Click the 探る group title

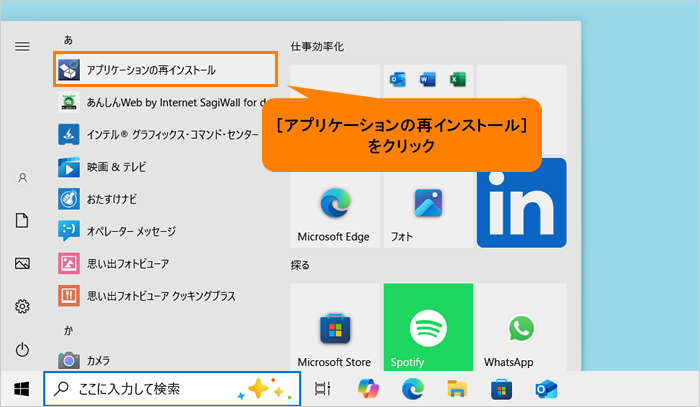click(x=300, y=265)
